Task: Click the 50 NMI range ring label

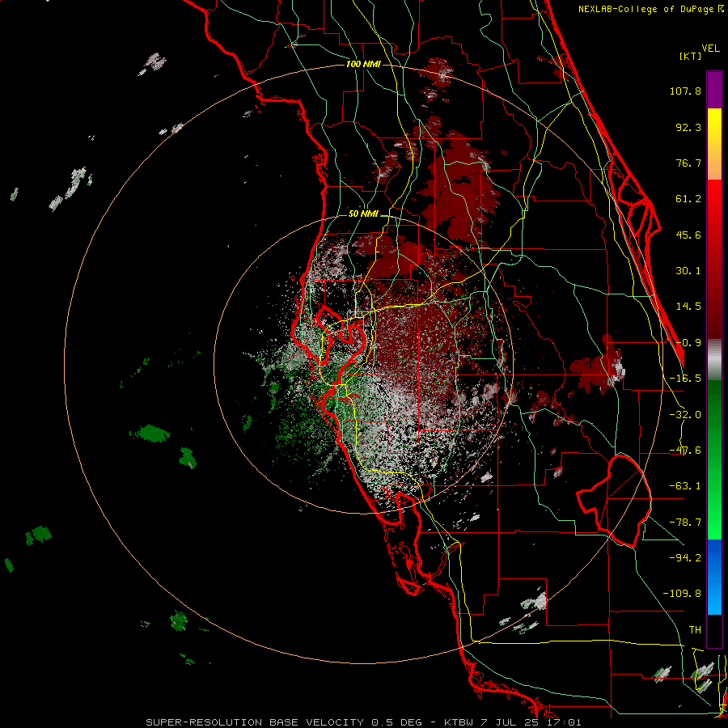Action: [363, 214]
